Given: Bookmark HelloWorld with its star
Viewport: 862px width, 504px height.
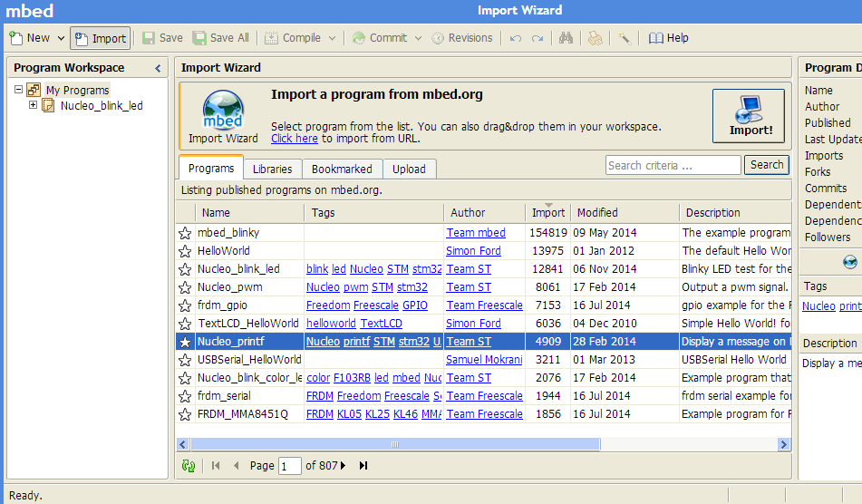Looking at the screenshot, I should (x=185, y=251).
